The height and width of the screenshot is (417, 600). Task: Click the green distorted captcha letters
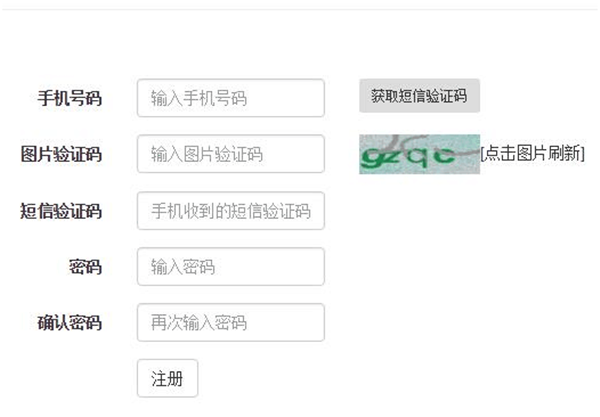410,156
